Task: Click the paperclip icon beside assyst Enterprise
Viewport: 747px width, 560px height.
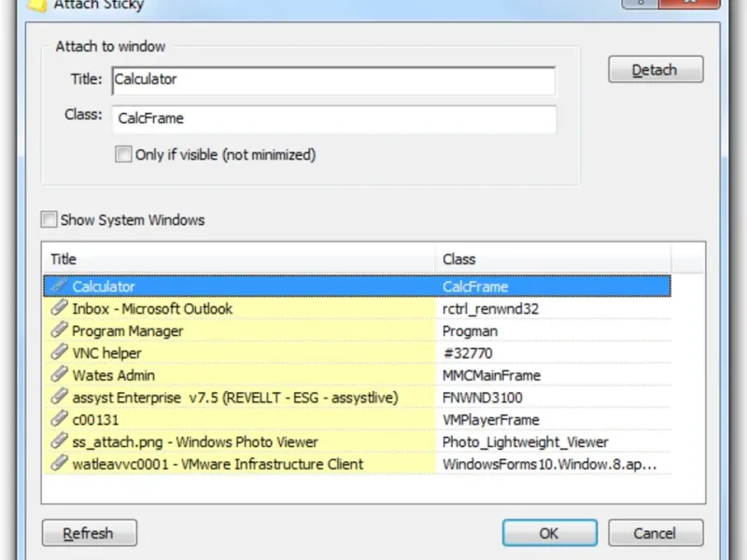Action: (59, 397)
